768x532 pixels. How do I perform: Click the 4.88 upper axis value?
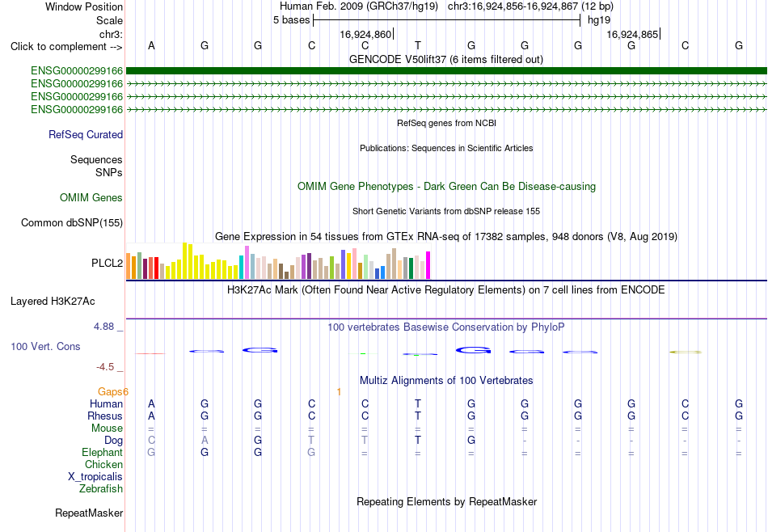[103, 327]
